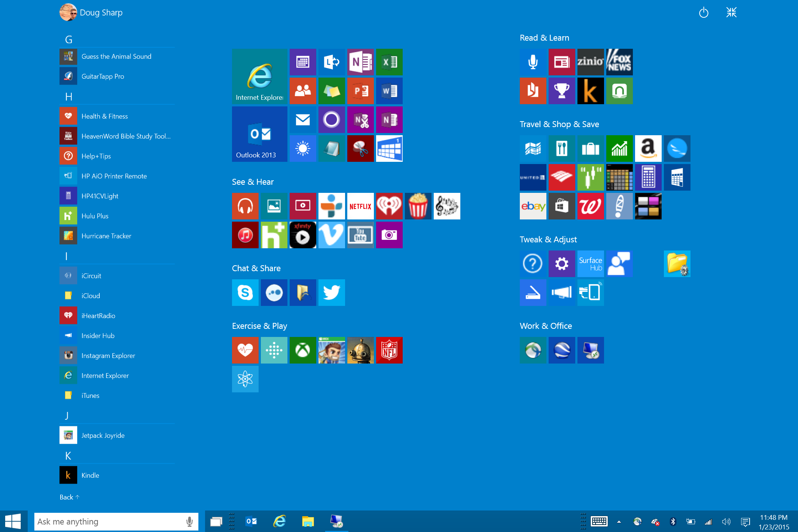Open the Xfinity play tile
Screen dimensions: 798x532
click(303, 235)
